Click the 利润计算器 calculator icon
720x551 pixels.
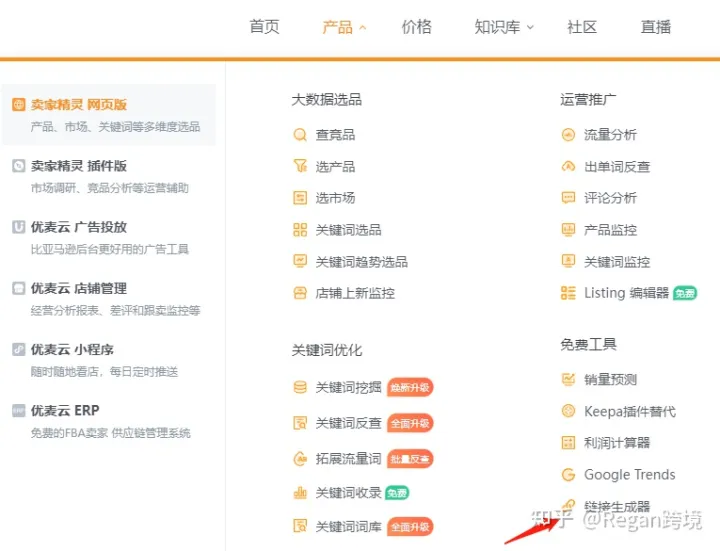tap(568, 443)
